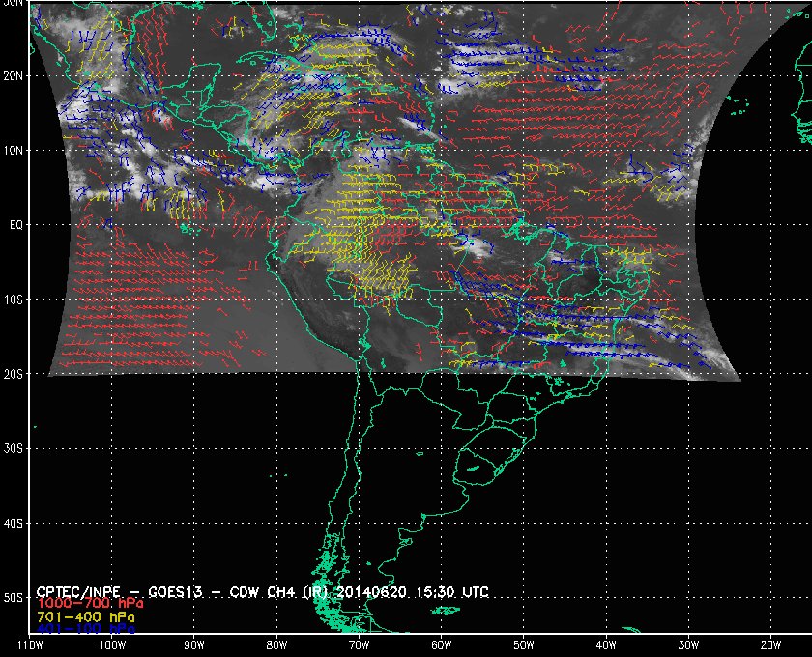Click the 90W longitude axis label
The image size is (812, 657).
pyautogui.click(x=193, y=644)
